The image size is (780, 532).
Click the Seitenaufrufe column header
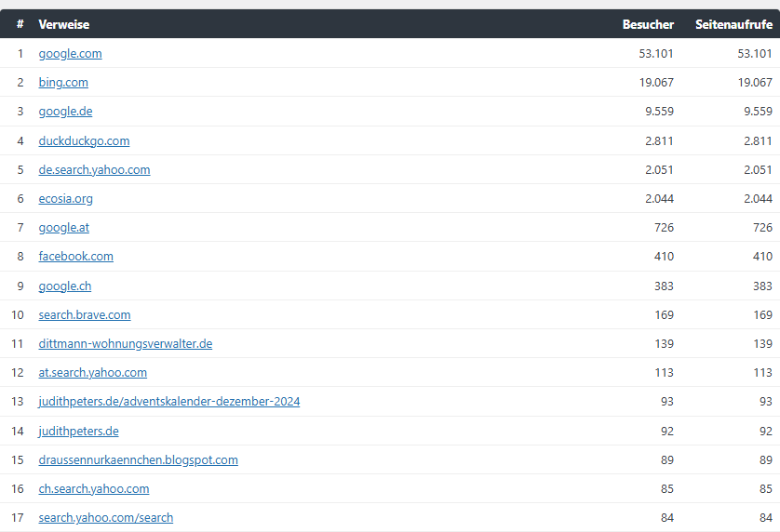pyautogui.click(x=733, y=24)
